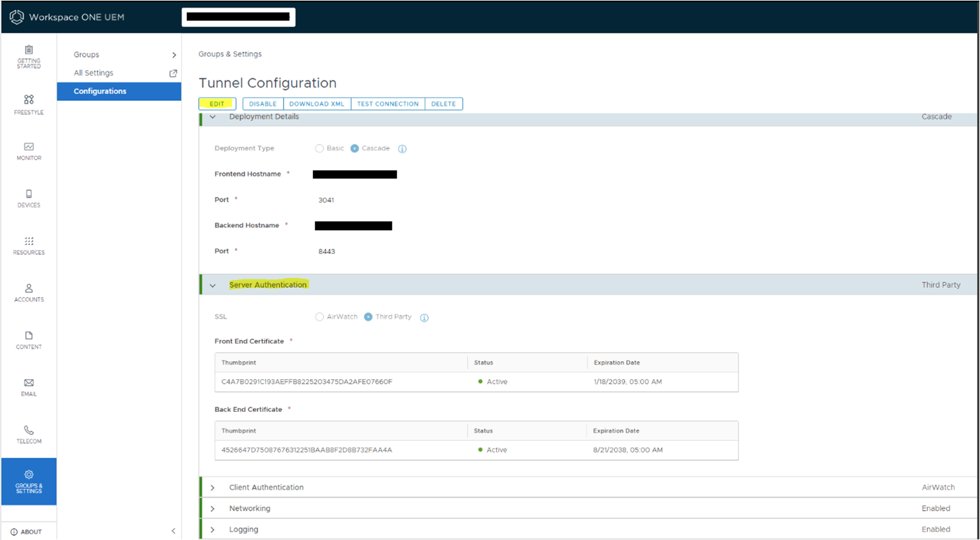Expand the Networking section
Viewport: 980px width, 540px height.
[213, 508]
